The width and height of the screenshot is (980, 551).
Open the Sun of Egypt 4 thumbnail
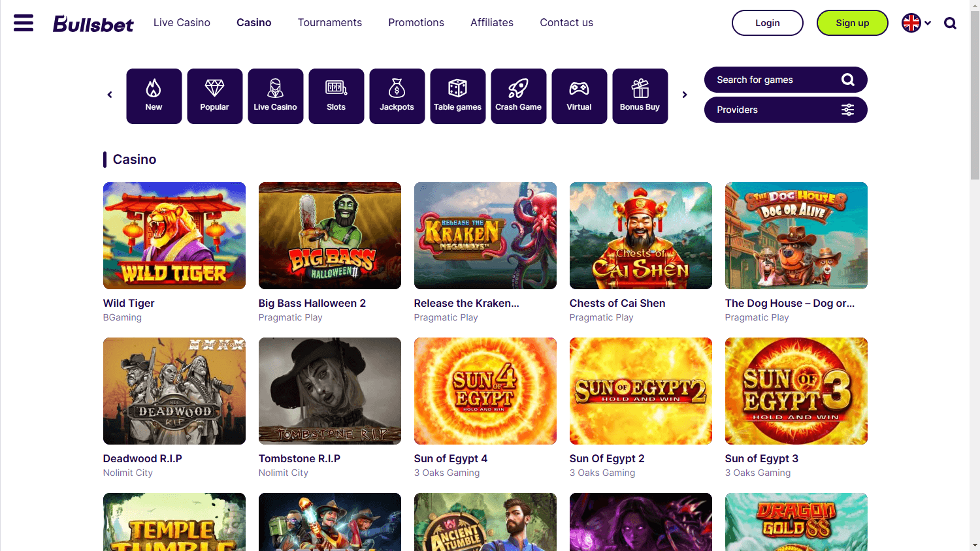pyautogui.click(x=485, y=391)
